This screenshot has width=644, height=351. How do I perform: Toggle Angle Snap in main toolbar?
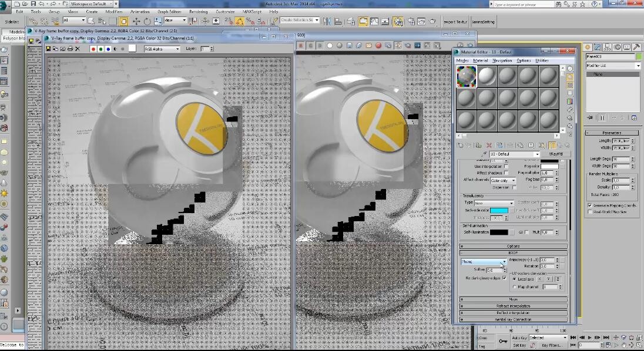click(x=240, y=21)
